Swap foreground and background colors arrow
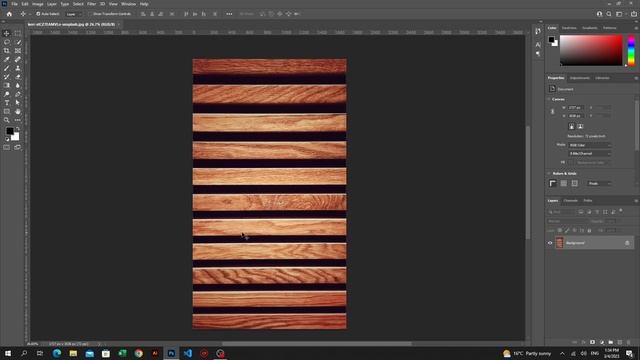The width and height of the screenshot is (640, 360). click(x=18, y=129)
